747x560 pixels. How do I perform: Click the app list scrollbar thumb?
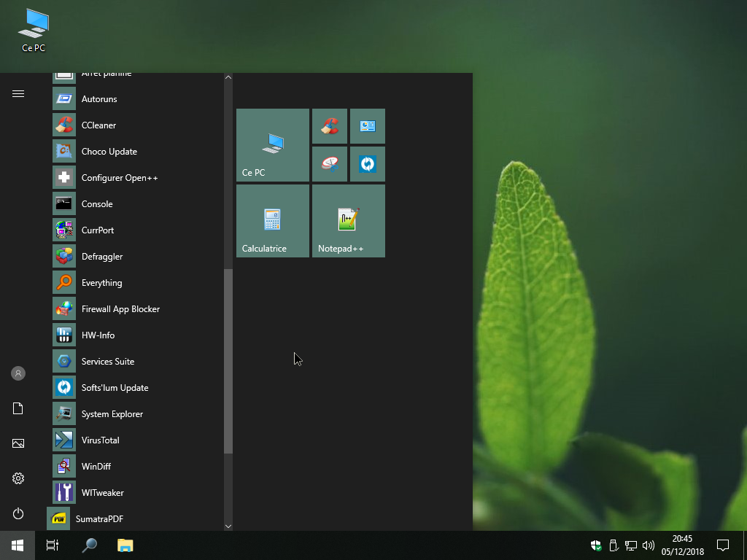[228, 362]
